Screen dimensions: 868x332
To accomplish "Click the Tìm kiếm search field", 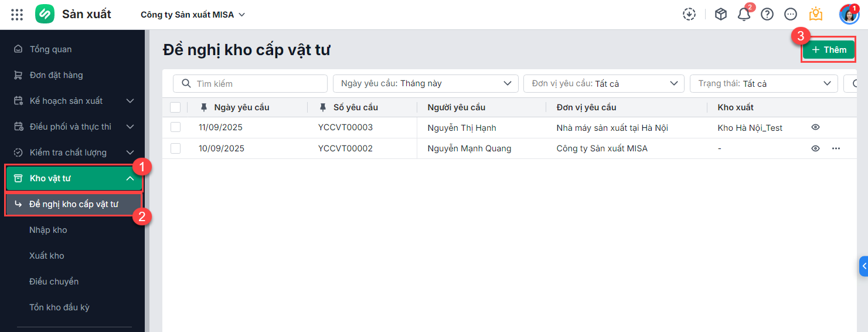I will [250, 83].
